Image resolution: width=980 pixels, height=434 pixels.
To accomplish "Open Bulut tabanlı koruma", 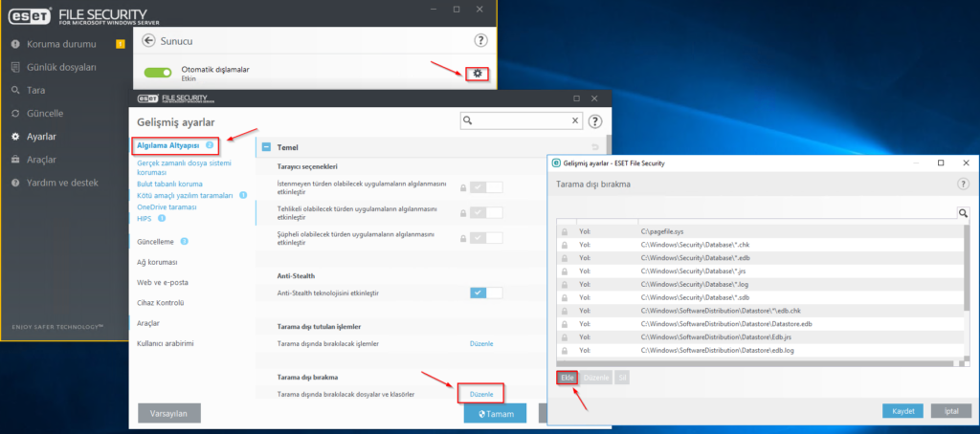I will 169,184.
